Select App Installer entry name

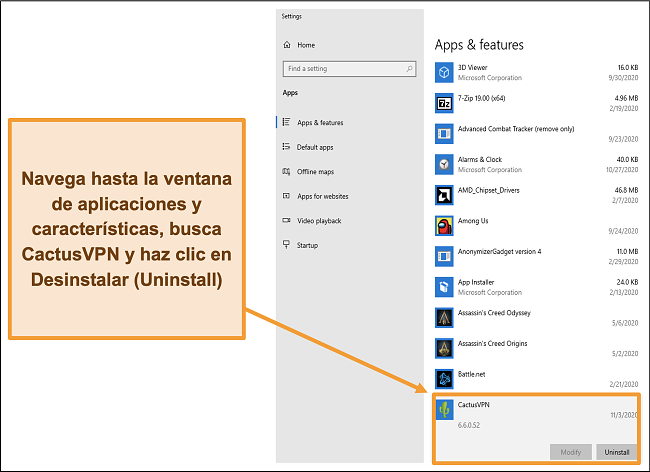click(x=476, y=282)
